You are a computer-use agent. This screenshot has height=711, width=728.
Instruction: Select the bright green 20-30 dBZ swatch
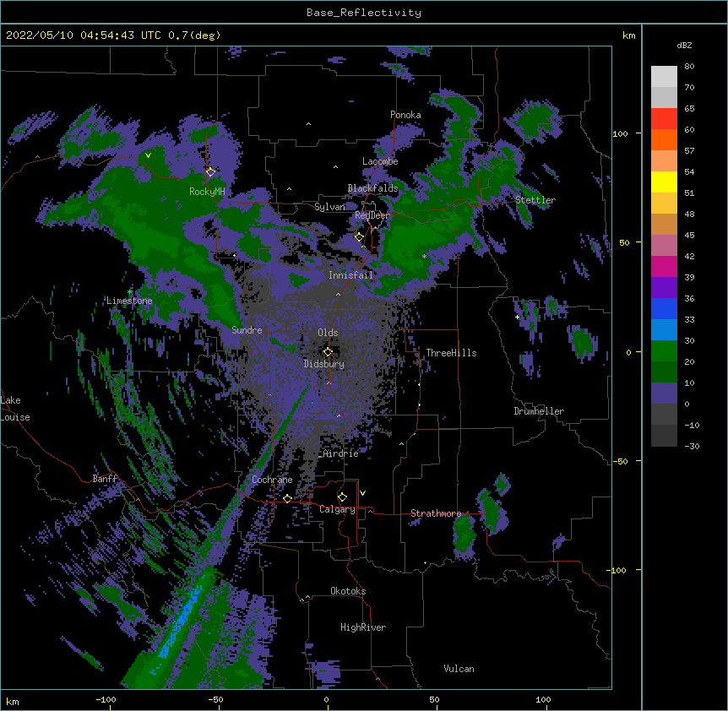664,351
